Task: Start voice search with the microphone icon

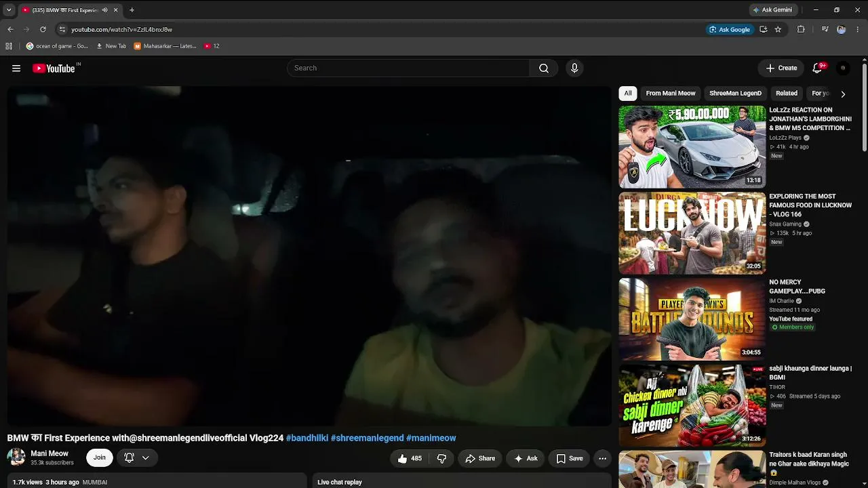Action: tap(574, 68)
